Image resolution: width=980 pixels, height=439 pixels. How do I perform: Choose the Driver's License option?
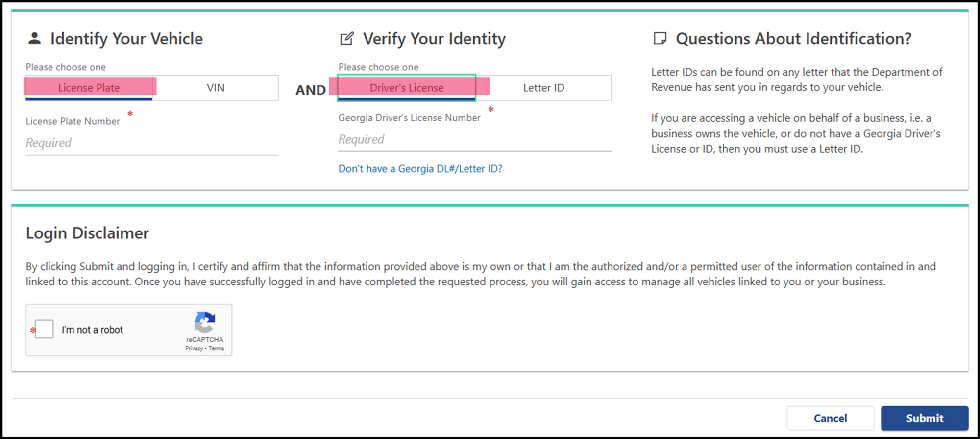pos(407,88)
